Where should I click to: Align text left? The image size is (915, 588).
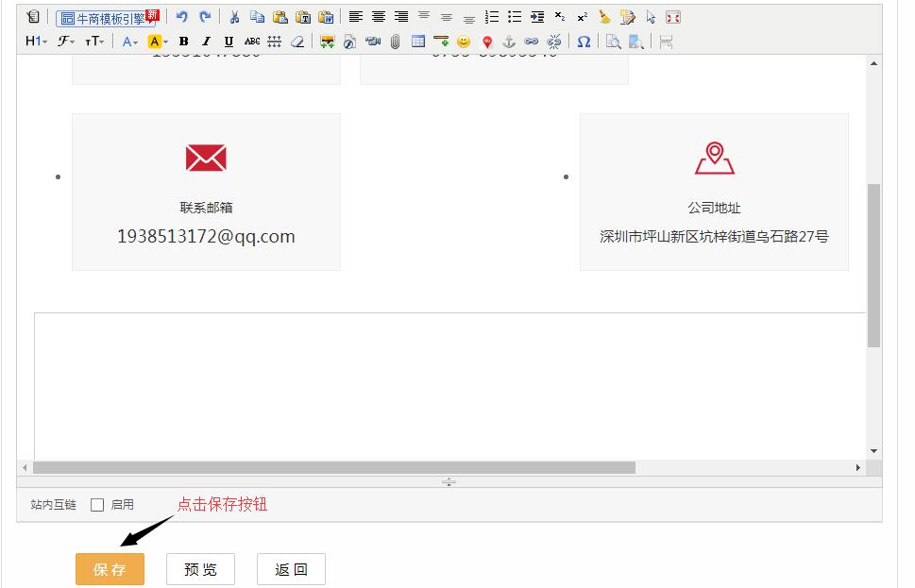355,17
